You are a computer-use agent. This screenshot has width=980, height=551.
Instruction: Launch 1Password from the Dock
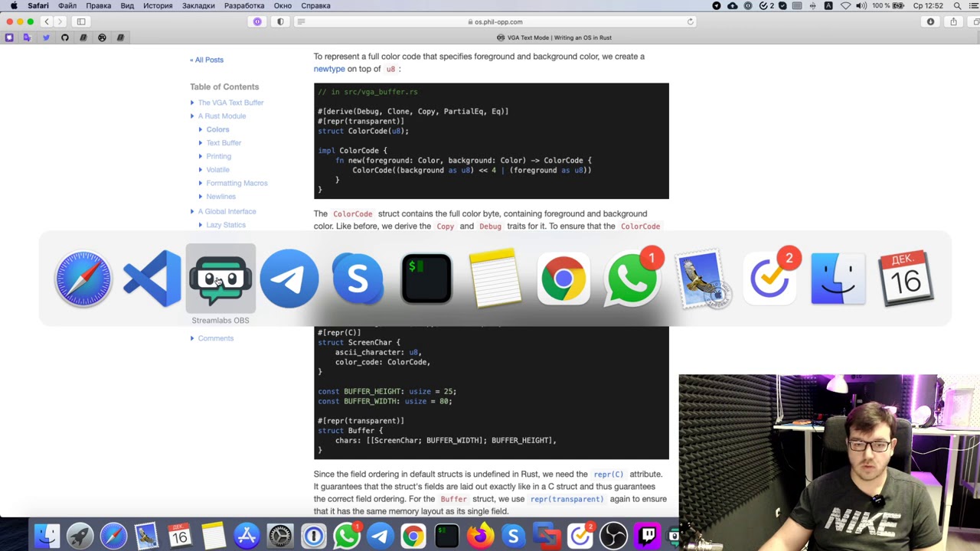[313, 536]
